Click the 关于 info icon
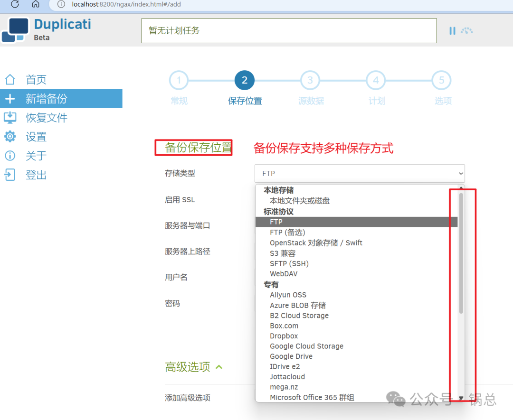This screenshot has height=420, width=513. tap(10, 156)
